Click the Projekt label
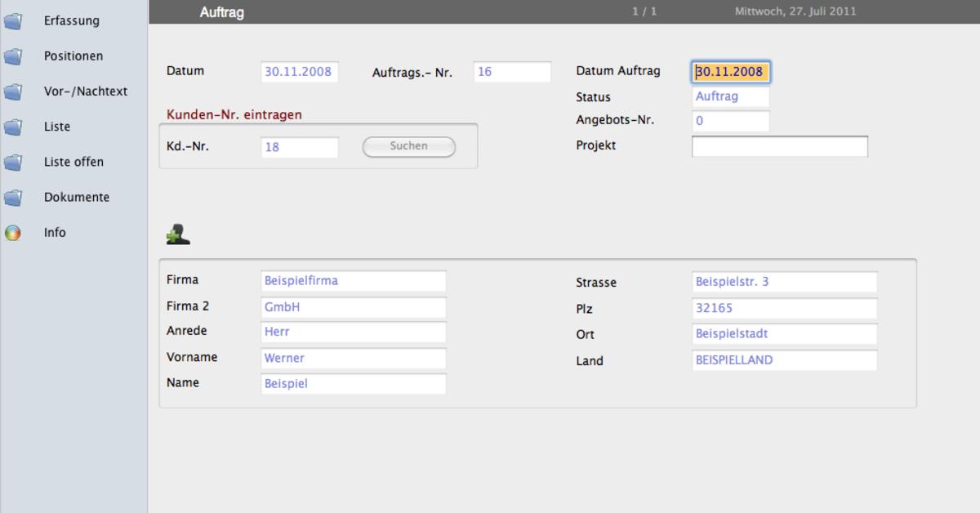The width and height of the screenshot is (980, 513). 596,145
